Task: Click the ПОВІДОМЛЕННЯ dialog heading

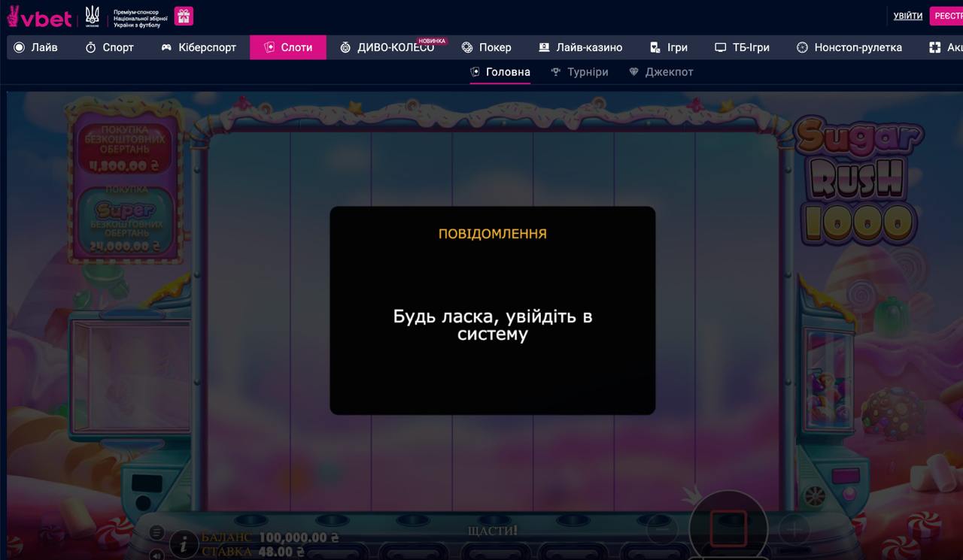Action: pos(493,234)
